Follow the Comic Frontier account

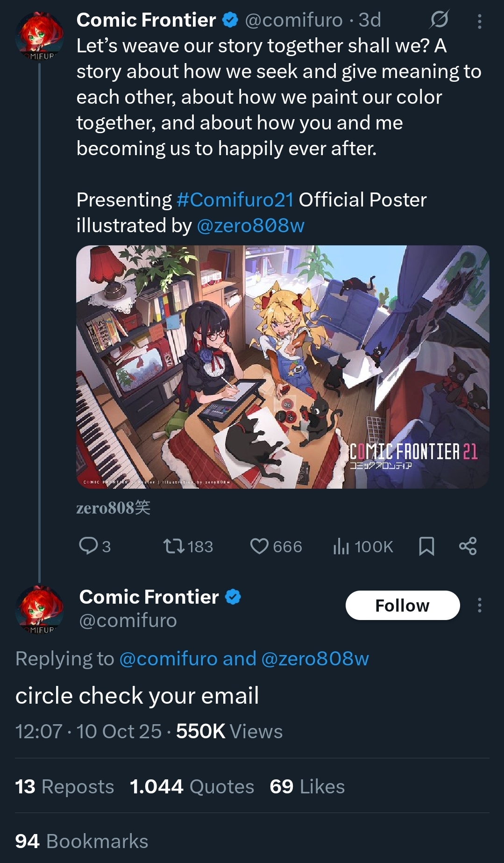402,605
